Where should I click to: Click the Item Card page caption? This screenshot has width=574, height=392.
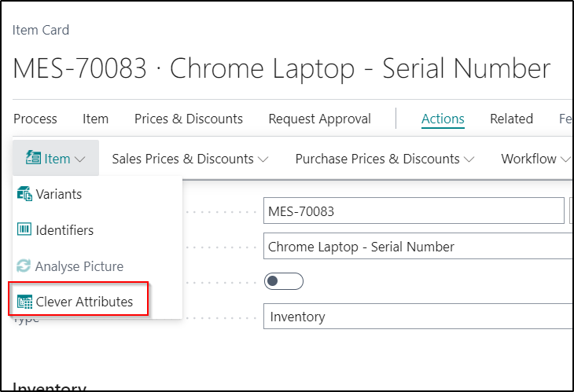coord(41,30)
